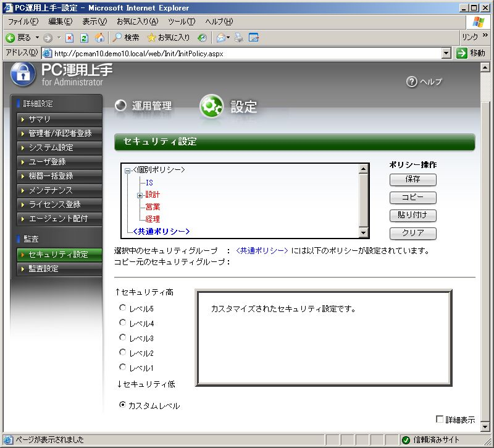Screen dimensions: 494x448
Task: Select the レベル5 security radio button
Action: (x=122, y=308)
